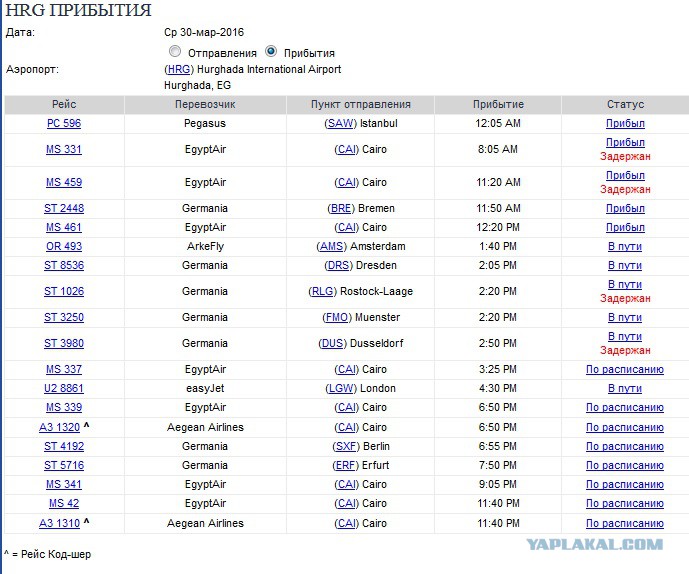Open flight ST 2448 from Bremen
The height and width of the screenshot is (574, 689).
tap(64, 208)
